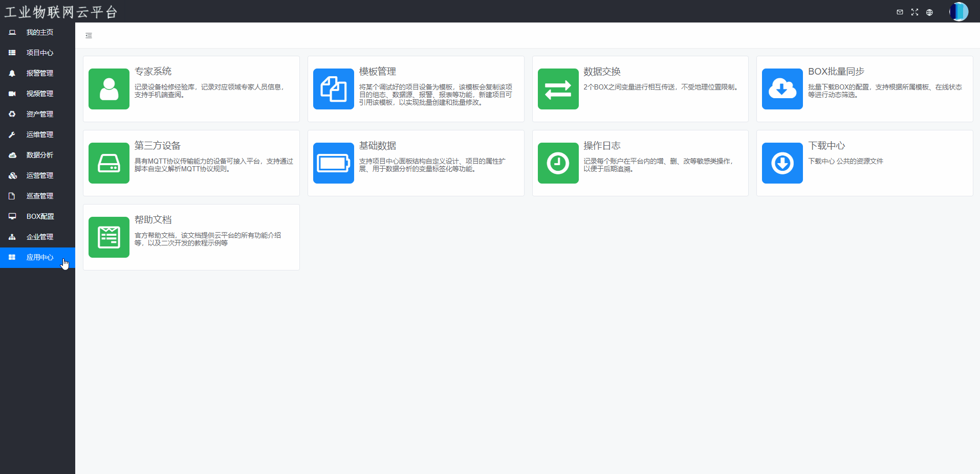Open the 第三方设备 drive icon

108,163
